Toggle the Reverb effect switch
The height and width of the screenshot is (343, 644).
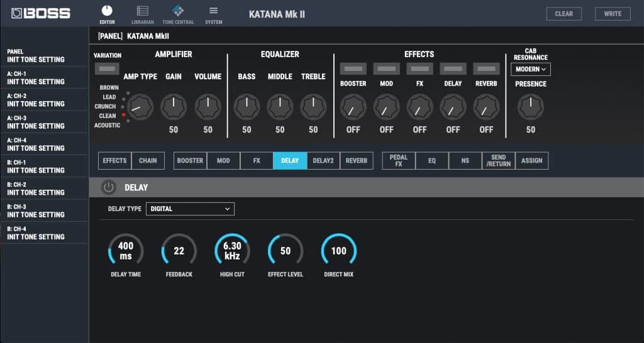click(x=486, y=68)
